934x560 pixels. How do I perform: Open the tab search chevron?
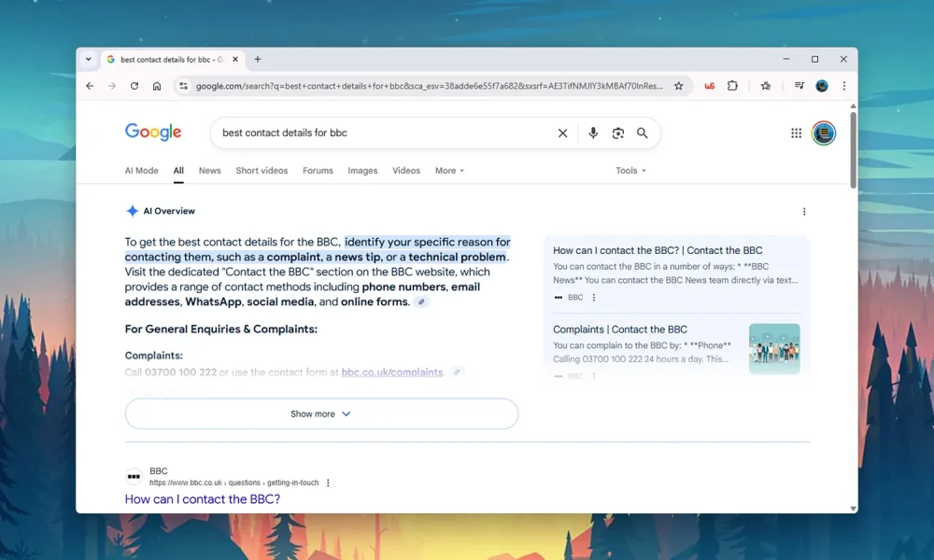pos(89,59)
